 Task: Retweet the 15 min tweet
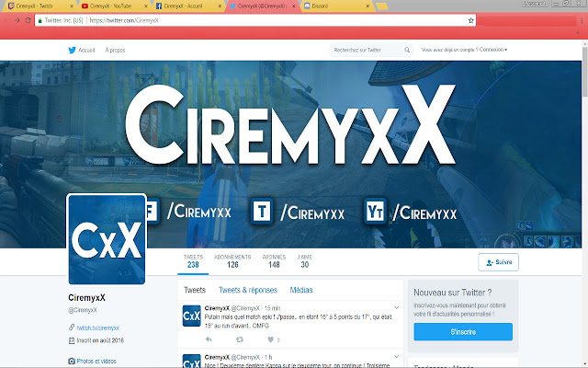click(x=239, y=339)
